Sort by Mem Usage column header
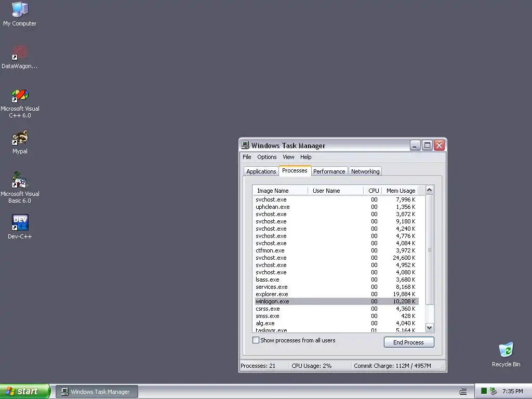The height and width of the screenshot is (399, 532). tap(401, 191)
